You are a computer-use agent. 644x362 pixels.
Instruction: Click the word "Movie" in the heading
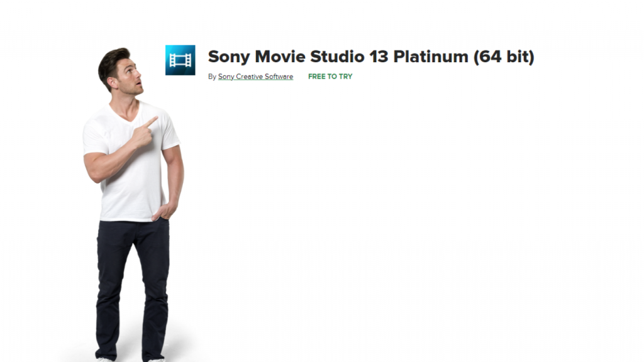point(280,57)
